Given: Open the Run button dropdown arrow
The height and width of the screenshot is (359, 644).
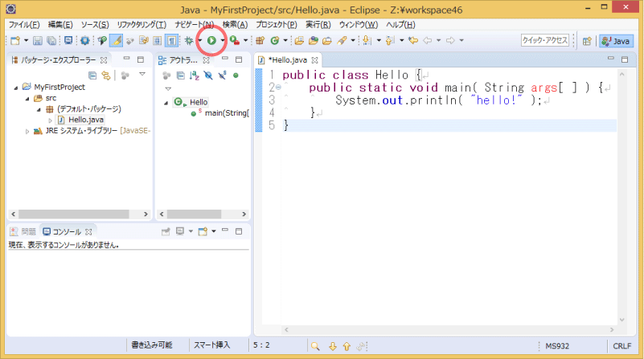Looking at the screenshot, I should point(222,40).
